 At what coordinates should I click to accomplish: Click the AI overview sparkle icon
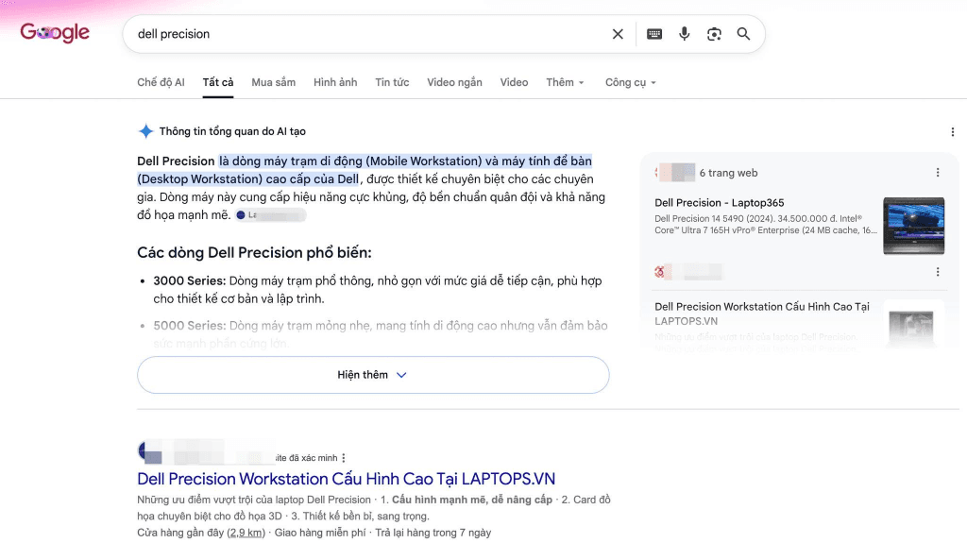coord(145,130)
